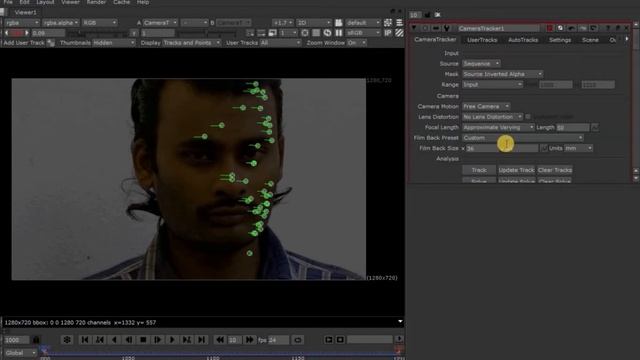Switch to the Settings tab
Image resolution: width=640 pixels, height=360 pixels.
[560, 40]
